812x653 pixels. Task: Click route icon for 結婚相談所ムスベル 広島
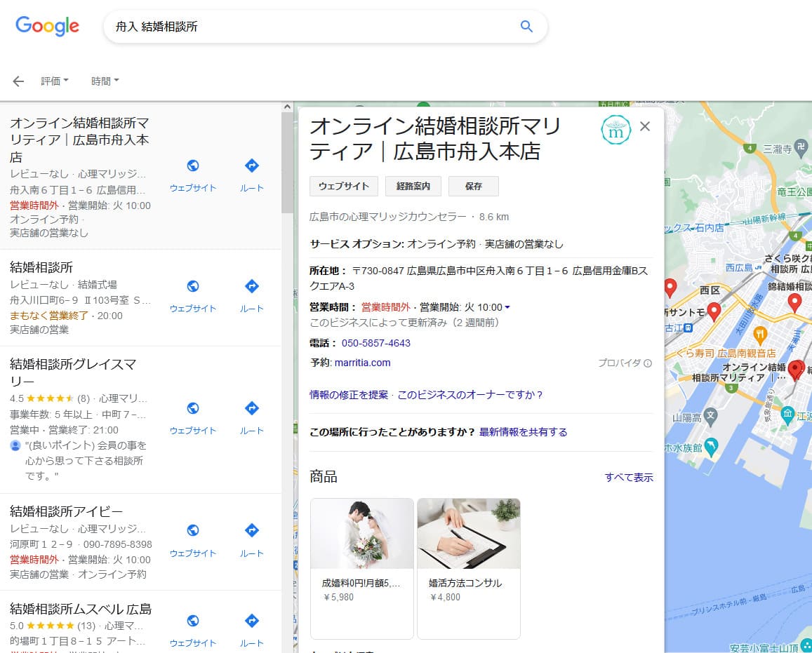pyautogui.click(x=252, y=621)
